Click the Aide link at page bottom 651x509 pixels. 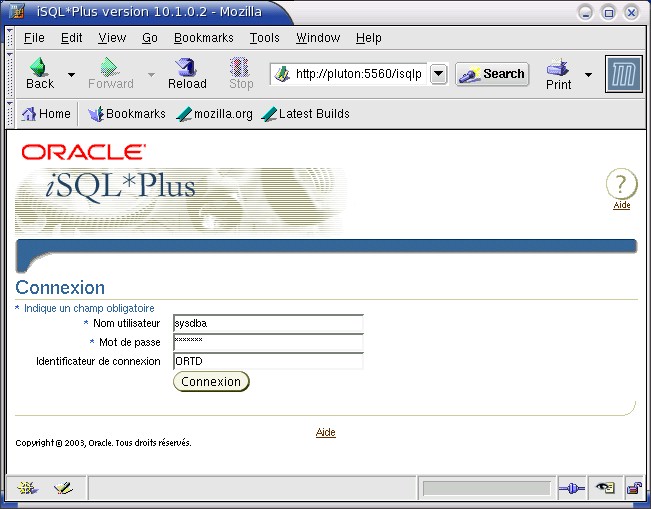point(326,432)
